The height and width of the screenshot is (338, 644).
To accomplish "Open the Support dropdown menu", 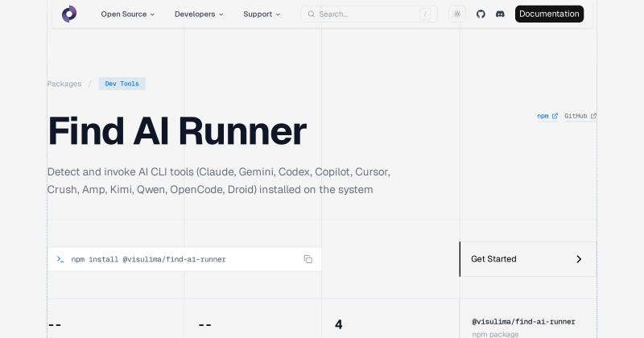I will point(262,14).
